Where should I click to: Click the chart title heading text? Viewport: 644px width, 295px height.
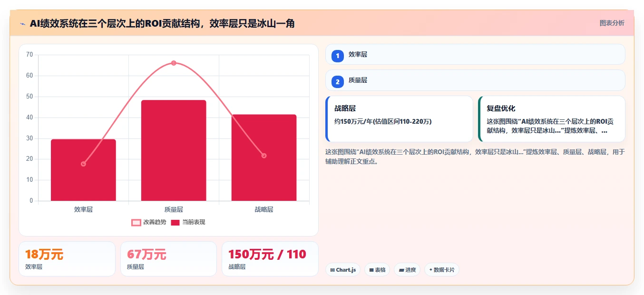[162, 23]
